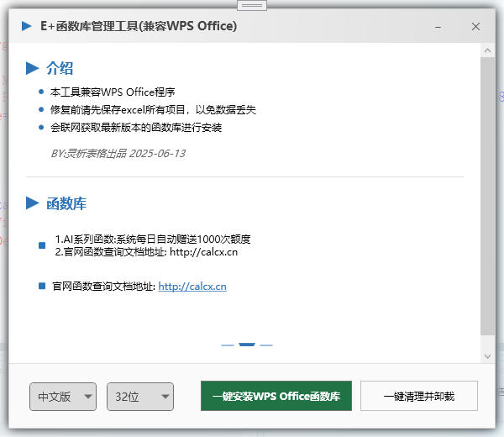The height and width of the screenshot is (437, 504).
Task: Click the triangle icon beside 函数库 heading
Action: tap(33, 203)
